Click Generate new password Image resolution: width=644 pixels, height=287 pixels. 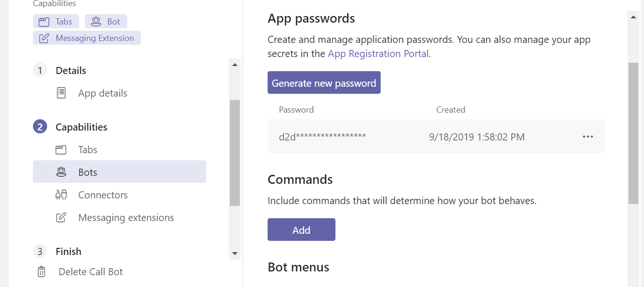point(324,82)
